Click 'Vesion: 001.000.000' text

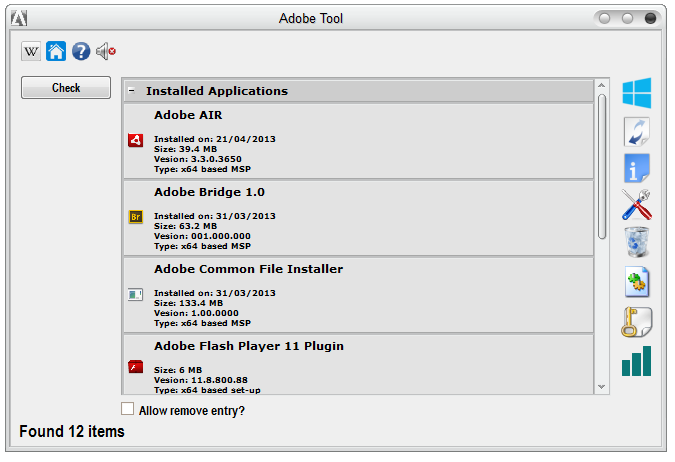point(202,236)
